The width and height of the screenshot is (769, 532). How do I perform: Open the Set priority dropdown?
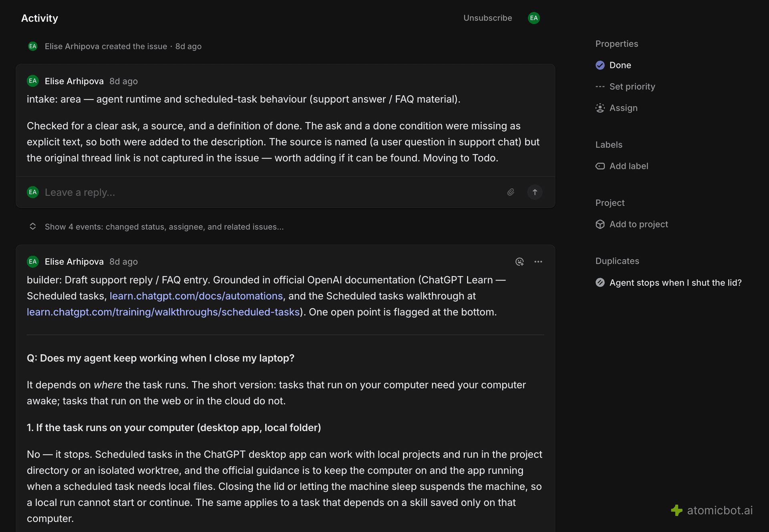coord(625,86)
